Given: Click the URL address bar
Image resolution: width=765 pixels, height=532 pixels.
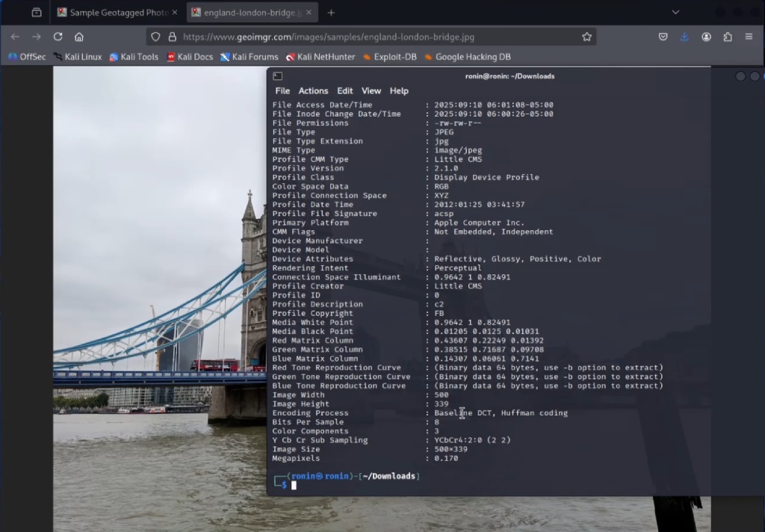Looking at the screenshot, I should click(x=374, y=37).
